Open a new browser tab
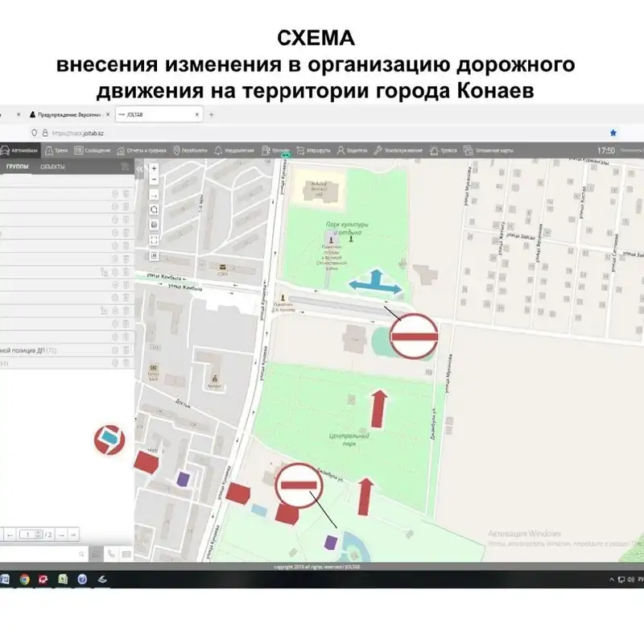 click(212, 115)
